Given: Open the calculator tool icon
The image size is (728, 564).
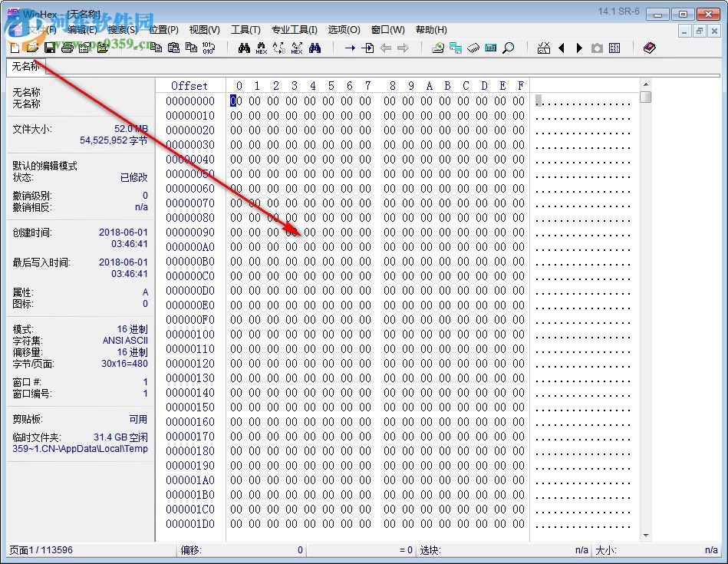Looking at the screenshot, I should coord(491,48).
